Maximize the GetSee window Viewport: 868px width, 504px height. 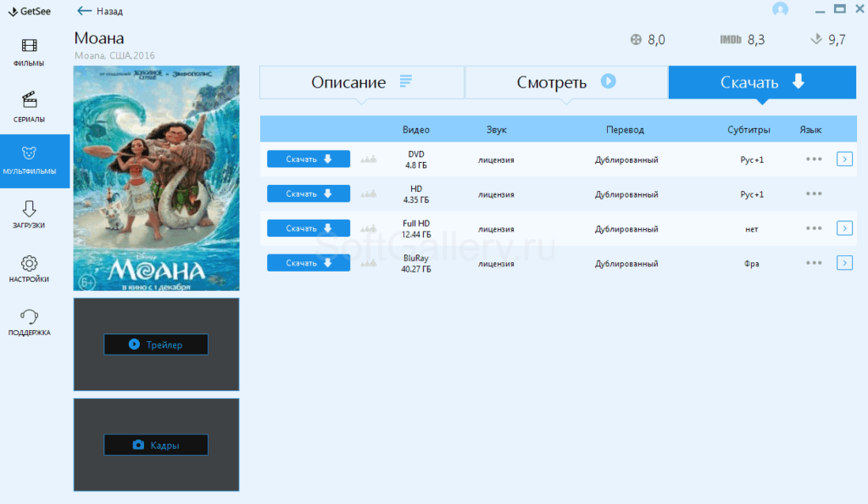(x=840, y=8)
